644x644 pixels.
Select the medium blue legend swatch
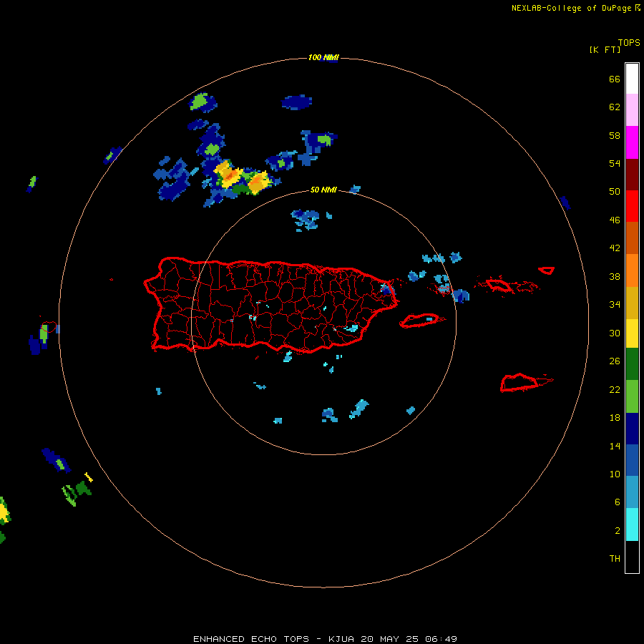pyautogui.click(x=632, y=460)
